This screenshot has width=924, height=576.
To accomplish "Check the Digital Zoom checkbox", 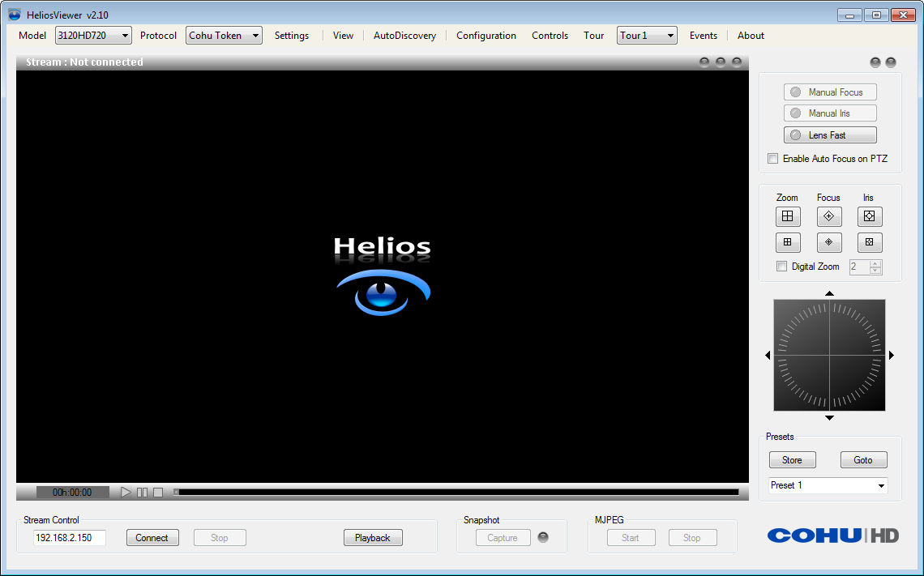I will click(x=781, y=267).
